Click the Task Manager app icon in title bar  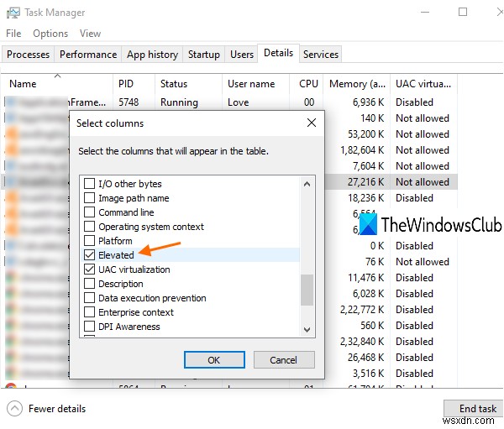[x=13, y=13]
